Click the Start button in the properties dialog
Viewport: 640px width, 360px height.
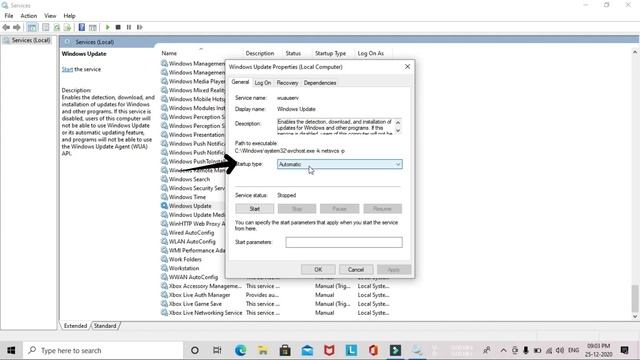tap(255, 209)
